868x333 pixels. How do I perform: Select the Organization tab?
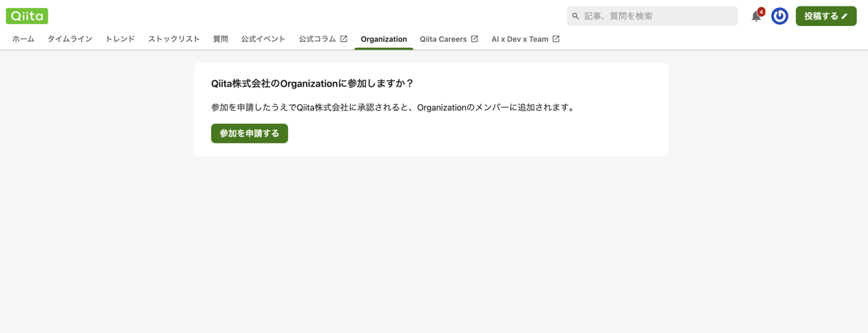(383, 39)
